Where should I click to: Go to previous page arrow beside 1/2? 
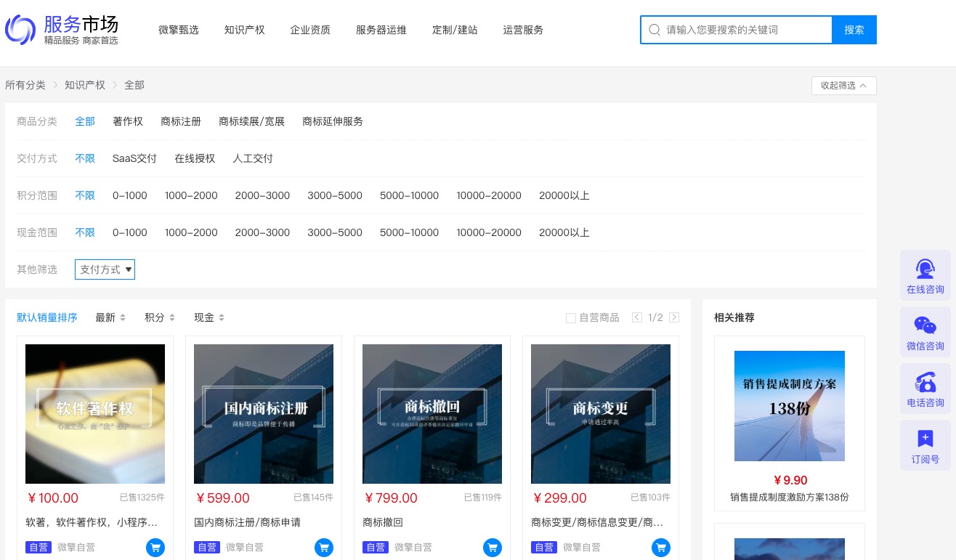pyautogui.click(x=637, y=317)
